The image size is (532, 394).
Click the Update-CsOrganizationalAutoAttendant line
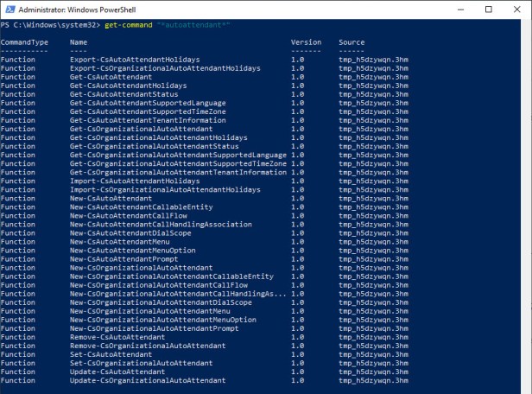148,380
